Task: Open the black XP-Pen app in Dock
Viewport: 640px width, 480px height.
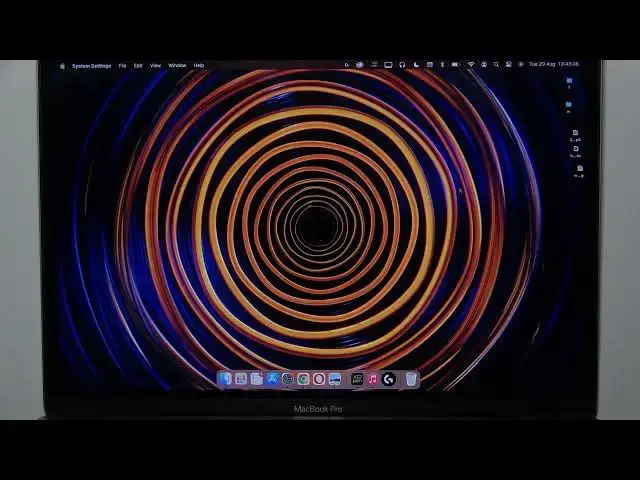Action: [357, 379]
